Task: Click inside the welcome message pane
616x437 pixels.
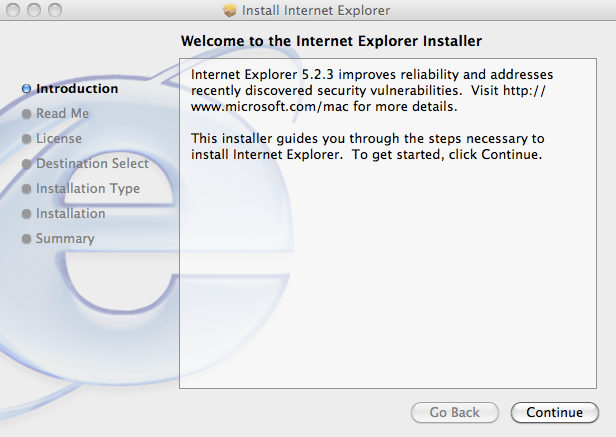Action: 387,280
